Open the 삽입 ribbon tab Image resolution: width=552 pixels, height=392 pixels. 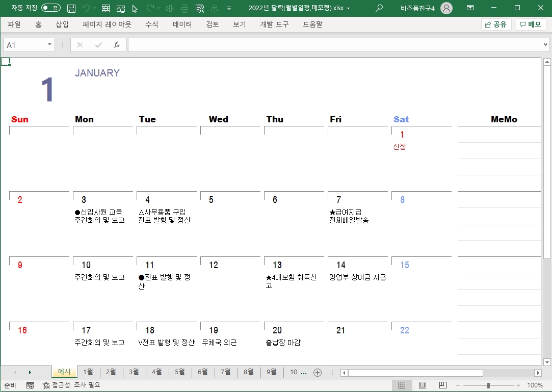(62, 24)
